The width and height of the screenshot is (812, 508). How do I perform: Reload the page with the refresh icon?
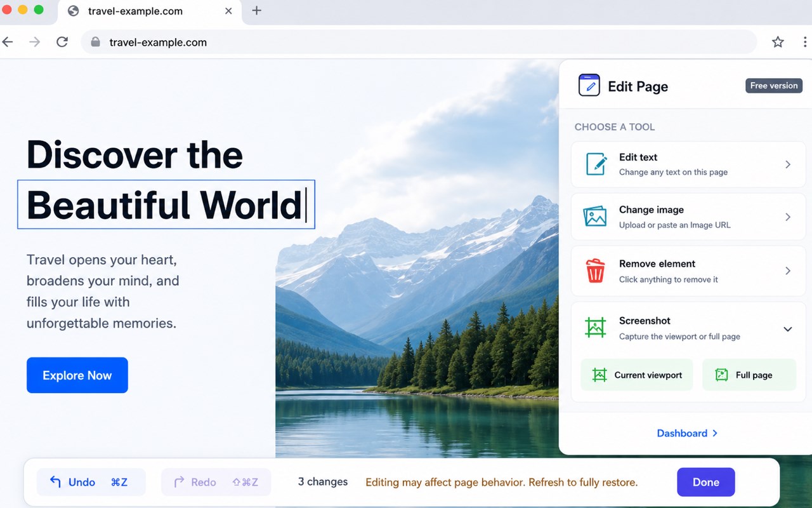[x=62, y=42]
